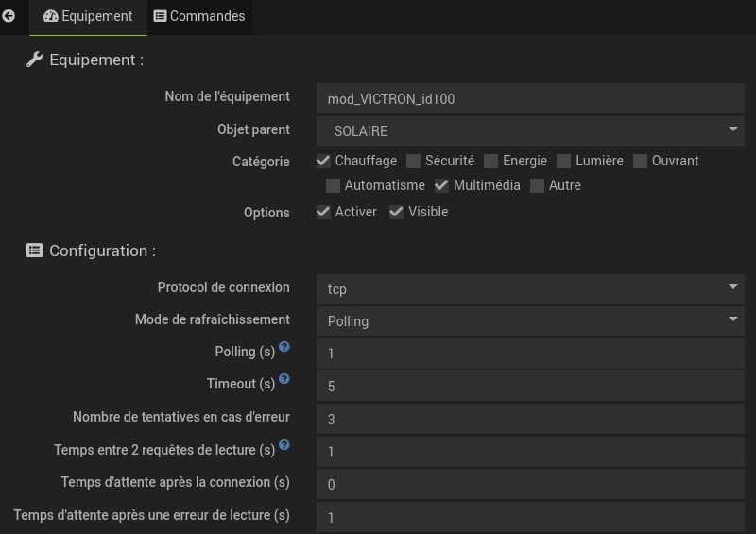756x534 pixels.
Task: Toggle the Multimédia category checkbox
Action: pos(441,185)
